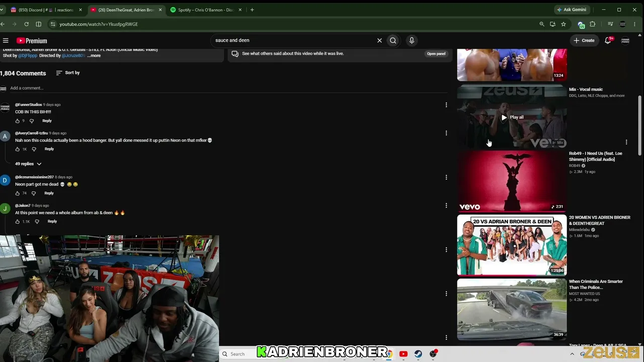Click the Create button

584,41
